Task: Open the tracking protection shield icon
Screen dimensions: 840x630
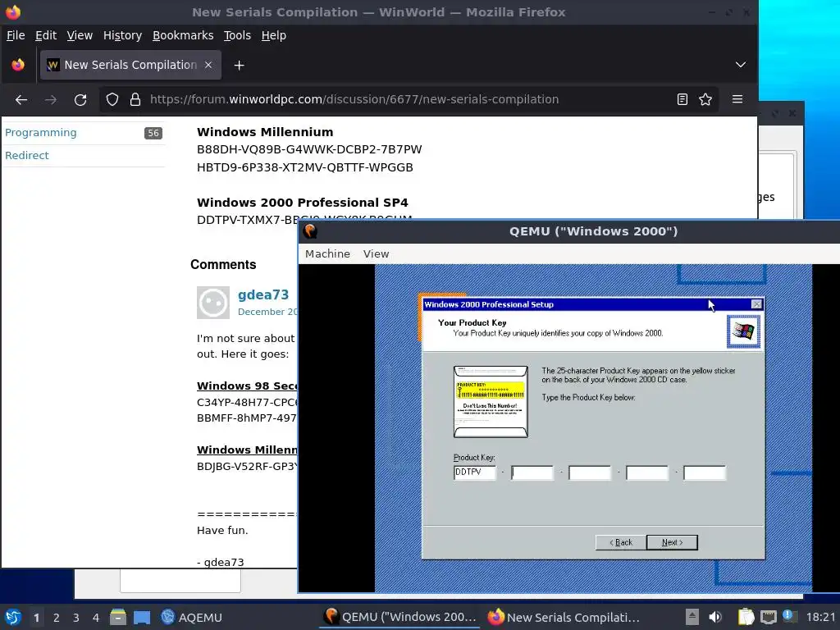Action: tap(112, 99)
